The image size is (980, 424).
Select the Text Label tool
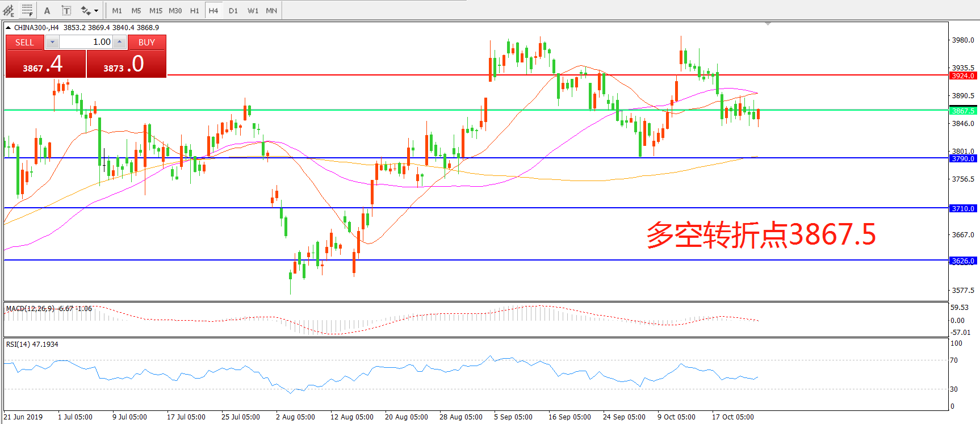[66, 10]
